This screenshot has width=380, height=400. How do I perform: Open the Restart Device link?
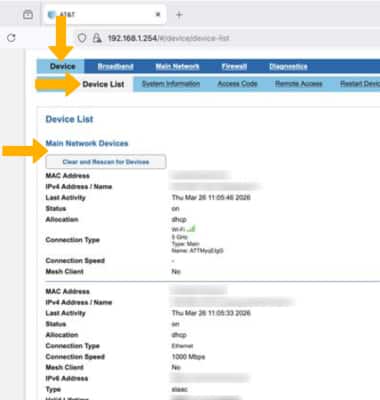click(x=360, y=84)
